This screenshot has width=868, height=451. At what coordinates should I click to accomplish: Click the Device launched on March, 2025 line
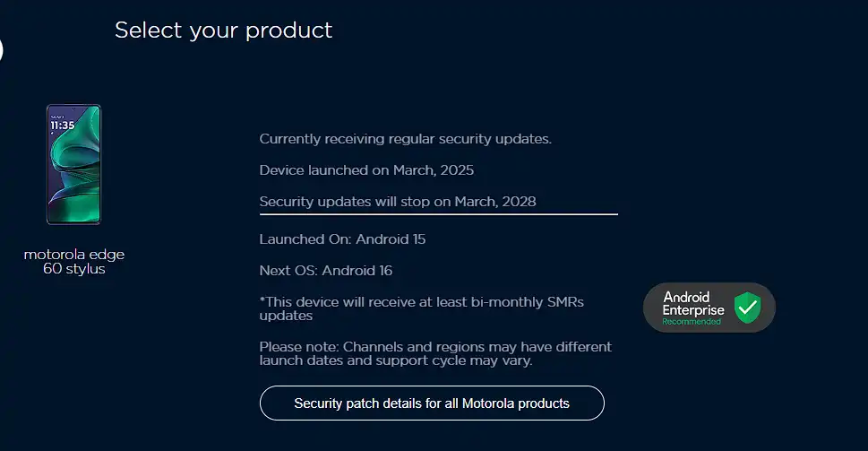tap(366, 170)
